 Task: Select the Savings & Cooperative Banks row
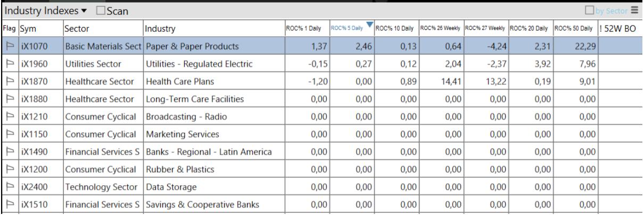click(202, 205)
